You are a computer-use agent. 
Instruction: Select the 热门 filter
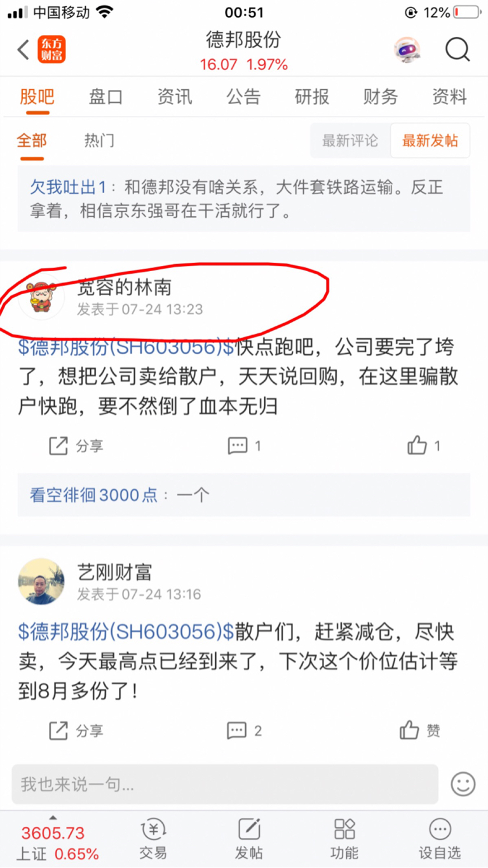[x=99, y=140]
